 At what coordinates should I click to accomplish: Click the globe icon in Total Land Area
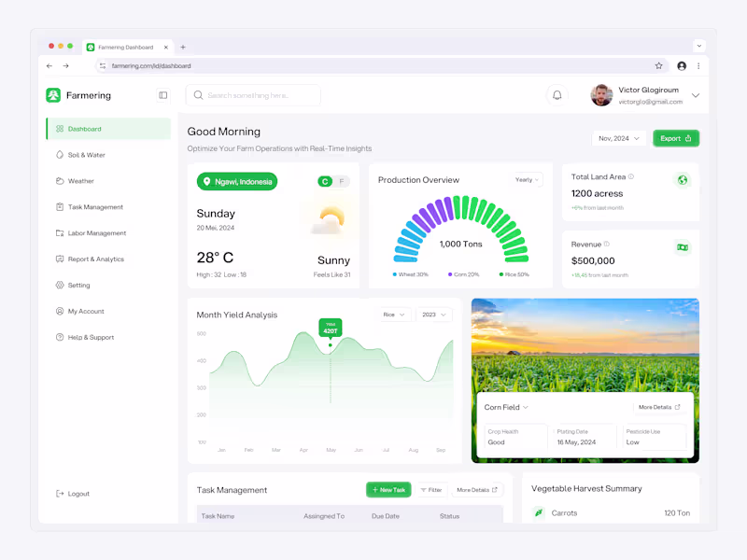683,180
